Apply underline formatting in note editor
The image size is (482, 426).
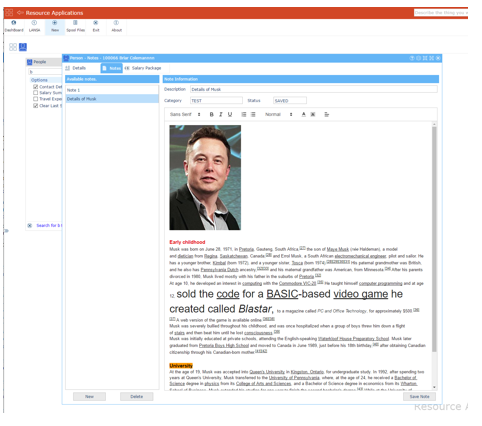click(230, 114)
